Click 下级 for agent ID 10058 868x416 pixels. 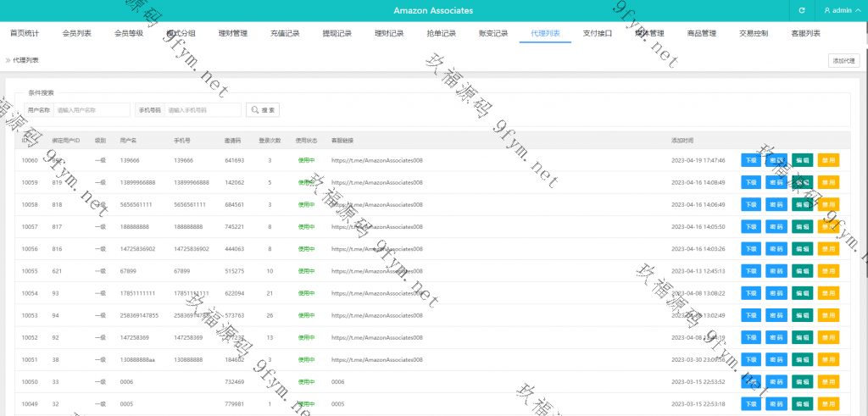(751, 204)
